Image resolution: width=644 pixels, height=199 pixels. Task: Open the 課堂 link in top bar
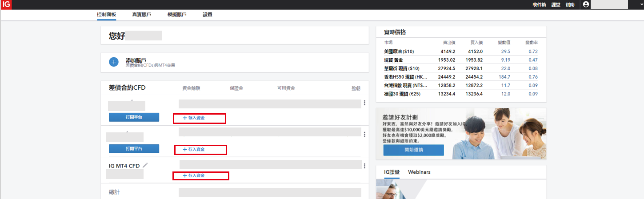[x=556, y=4]
